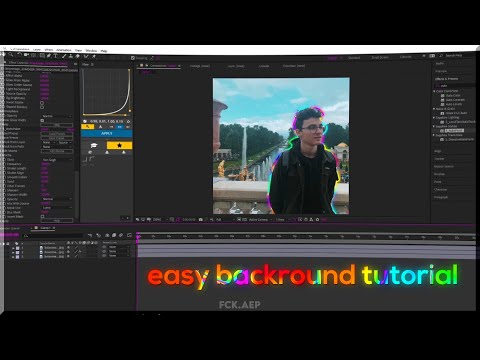Viewport: 480px width, 360px height.
Task: Select the Comp 1 timeline tab
Action: (x=45, y=228)
